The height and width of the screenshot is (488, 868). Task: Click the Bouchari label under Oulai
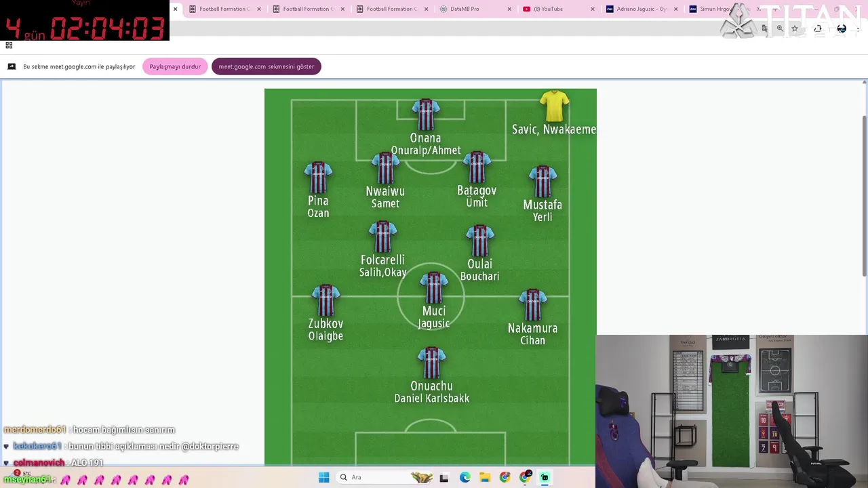pyautogui.click(x=479, y=277)
